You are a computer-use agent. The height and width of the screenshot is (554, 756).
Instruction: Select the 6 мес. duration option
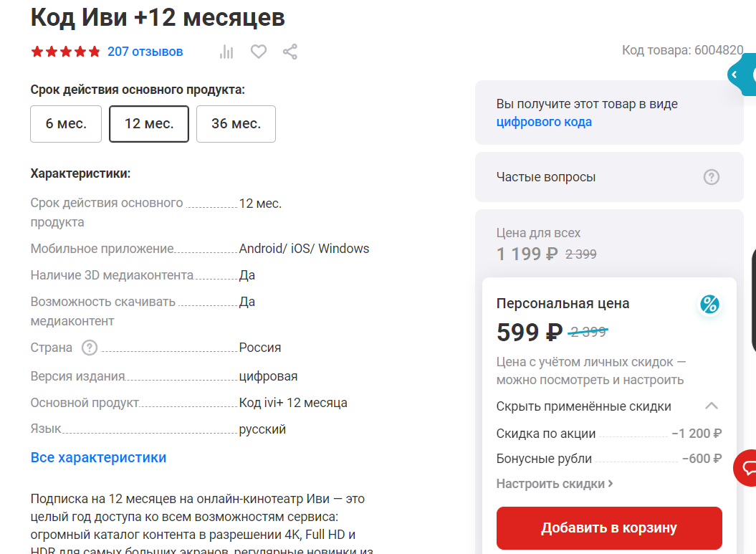coord(66,124)
